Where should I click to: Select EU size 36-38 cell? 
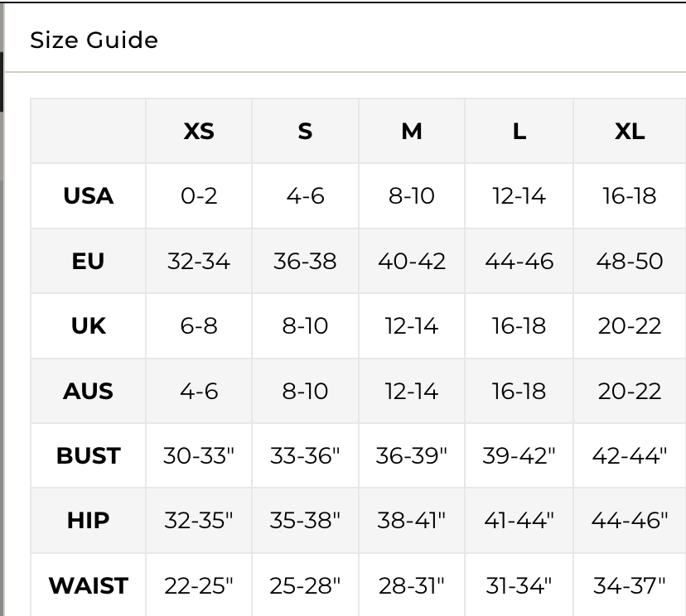[305, 262]
